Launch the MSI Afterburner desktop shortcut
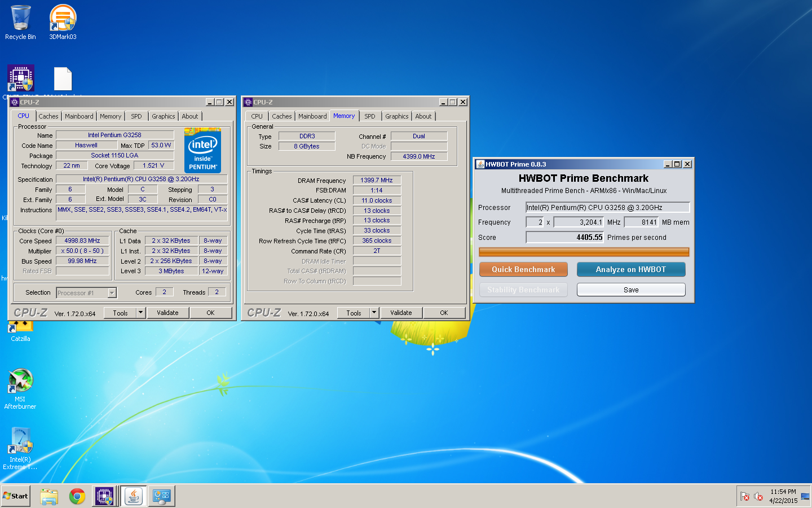Viewport: 812px width, 508px height. [20, 388]
